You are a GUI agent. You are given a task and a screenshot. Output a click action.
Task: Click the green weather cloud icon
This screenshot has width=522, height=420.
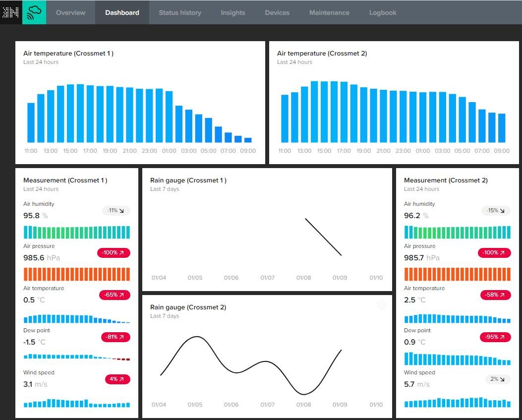[x=34, y=12]
